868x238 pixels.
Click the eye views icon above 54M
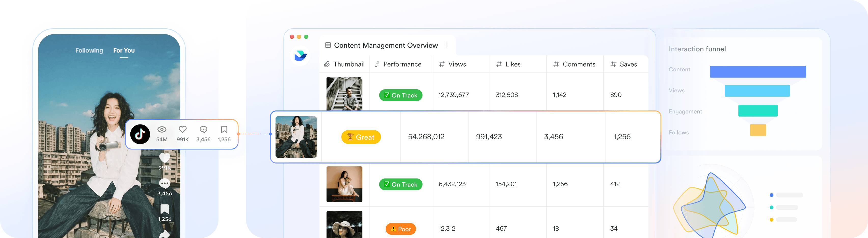coord(162,129)
